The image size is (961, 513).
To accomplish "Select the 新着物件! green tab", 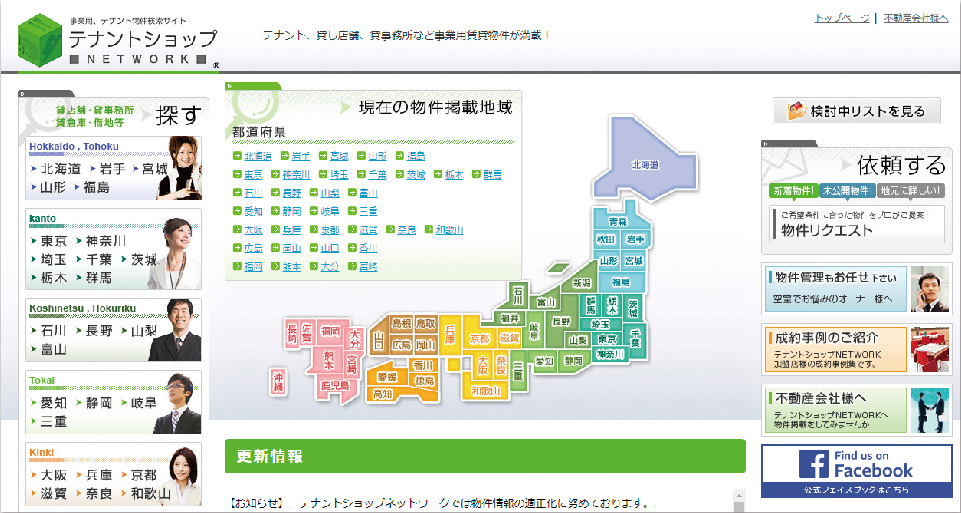I will click(793, 191).
